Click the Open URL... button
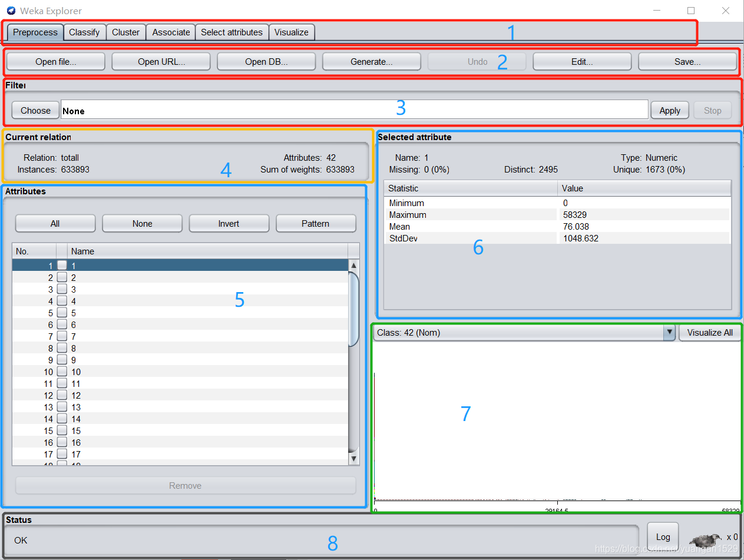744x560 pixels. tap(161, 61)
